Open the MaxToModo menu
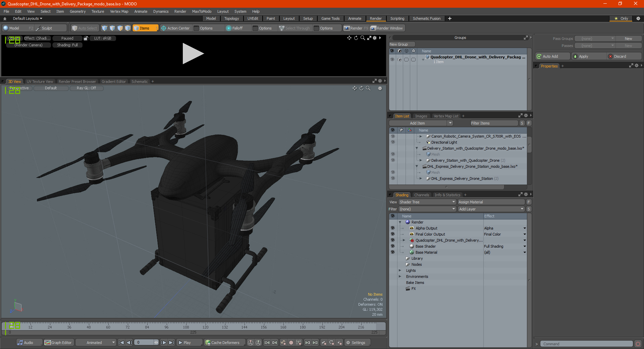644x349 pixels. tap(202, 11)
